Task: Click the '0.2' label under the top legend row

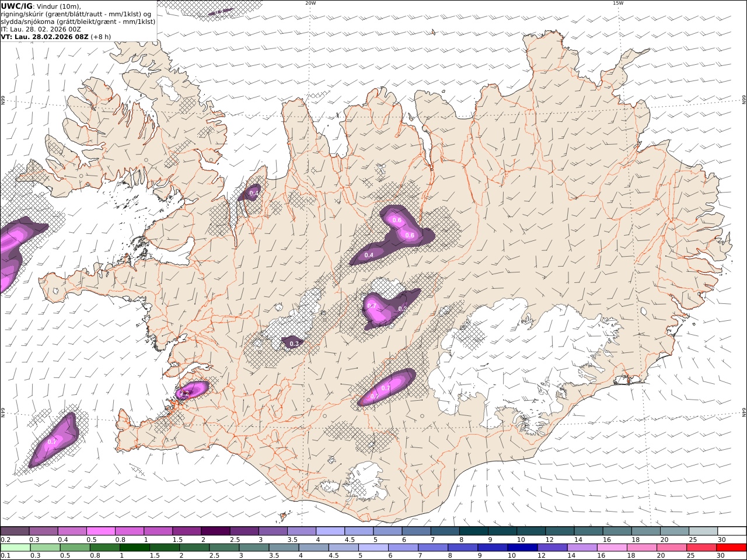Action: pos(5,540)
